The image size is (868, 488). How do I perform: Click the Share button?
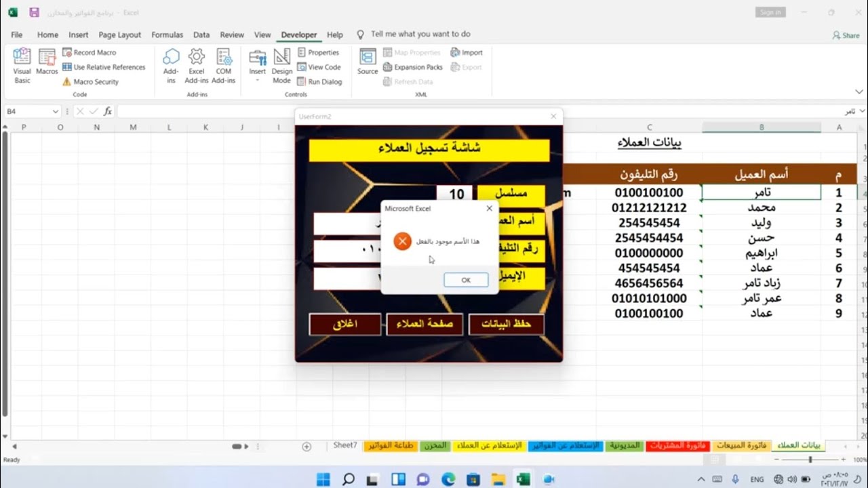(x=846, y=35)
